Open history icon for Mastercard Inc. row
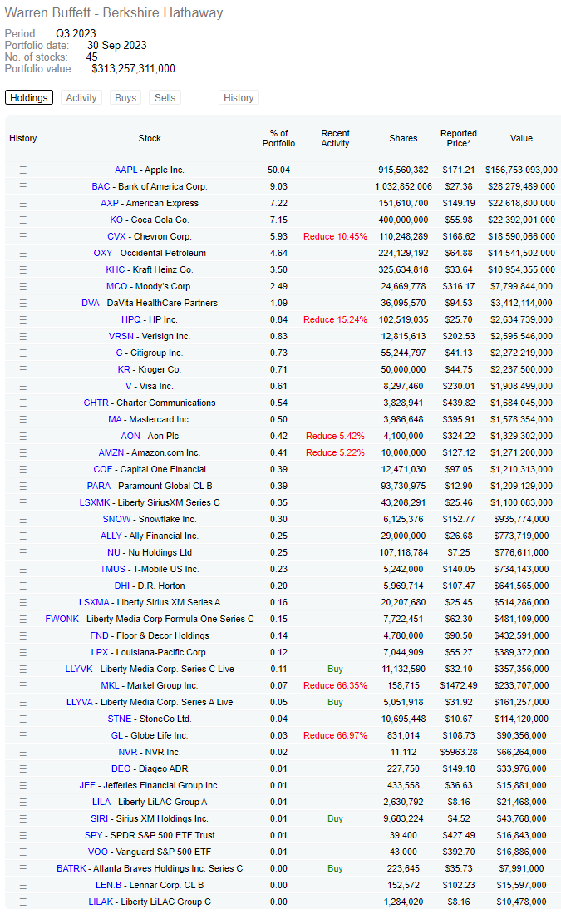This screenshot has height=924, width=561. [x=23, y=419]
